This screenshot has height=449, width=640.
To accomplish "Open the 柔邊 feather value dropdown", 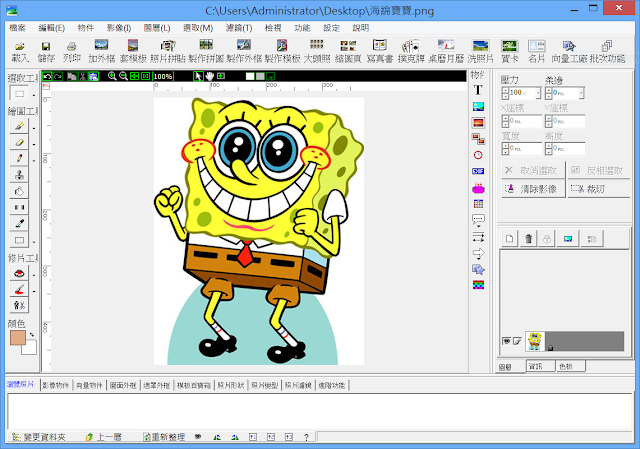I will point(582,93).
